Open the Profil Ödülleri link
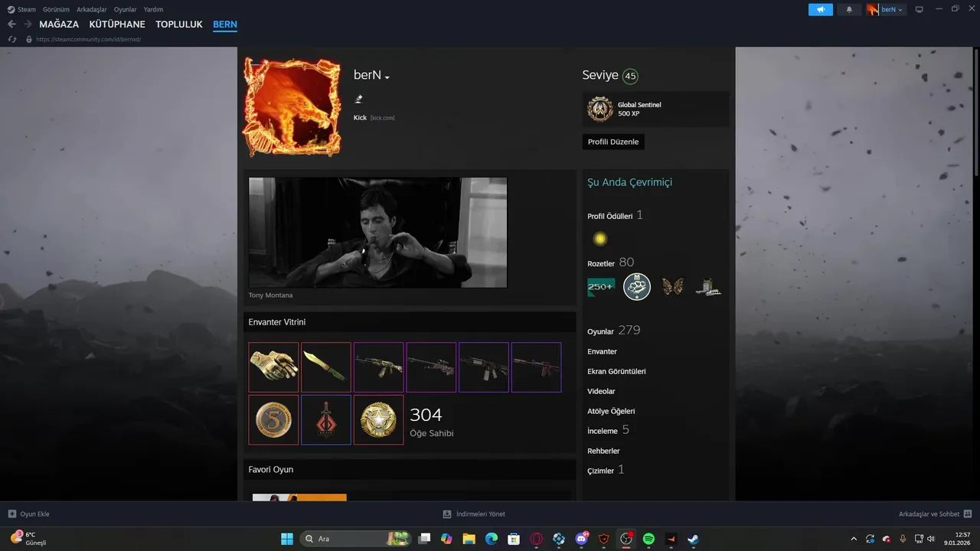This screenshot has height=551, width=980. point(610,217)
